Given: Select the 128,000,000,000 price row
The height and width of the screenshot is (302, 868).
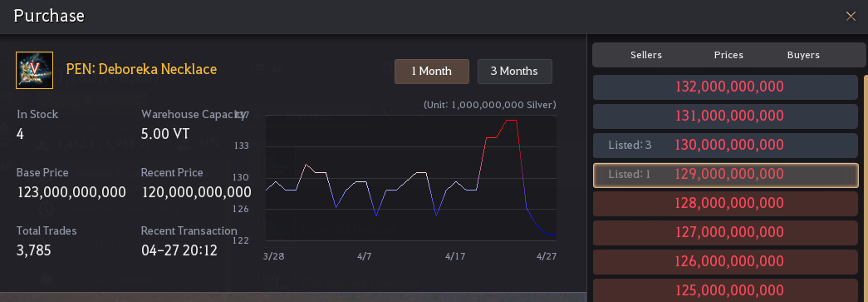Looking at the screenshot, I should pyautogui.click(x=725, y=203).
